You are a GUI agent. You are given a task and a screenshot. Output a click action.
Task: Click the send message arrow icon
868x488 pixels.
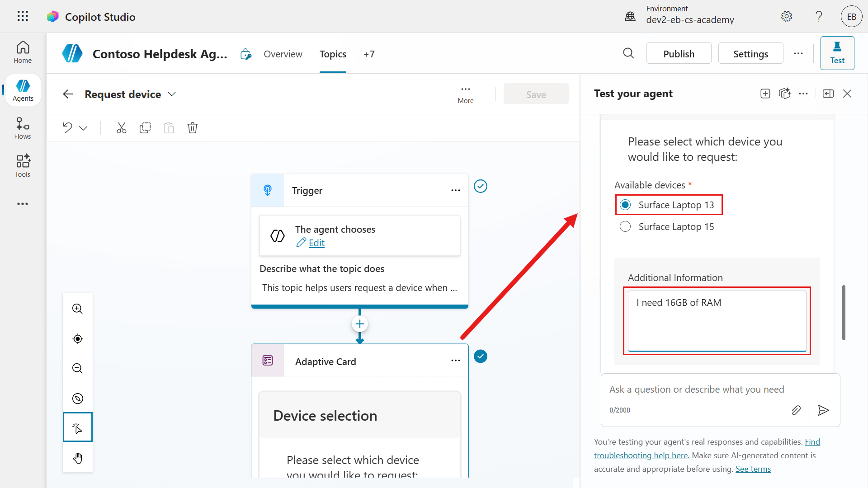(x=823, y=410)
